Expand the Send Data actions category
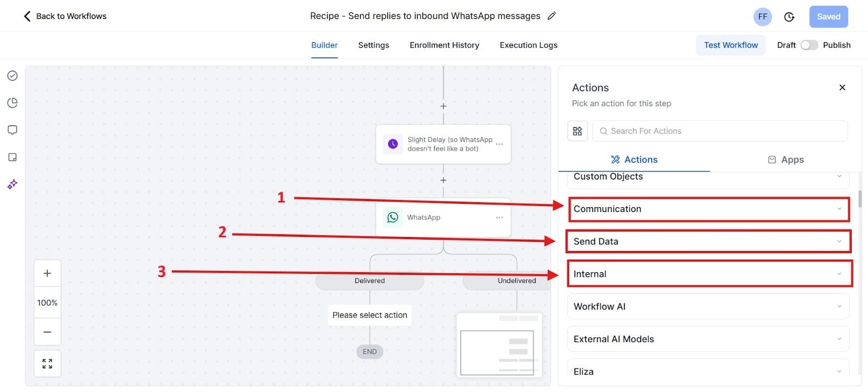This screenshot has width=868, height=392. point(709,241)
